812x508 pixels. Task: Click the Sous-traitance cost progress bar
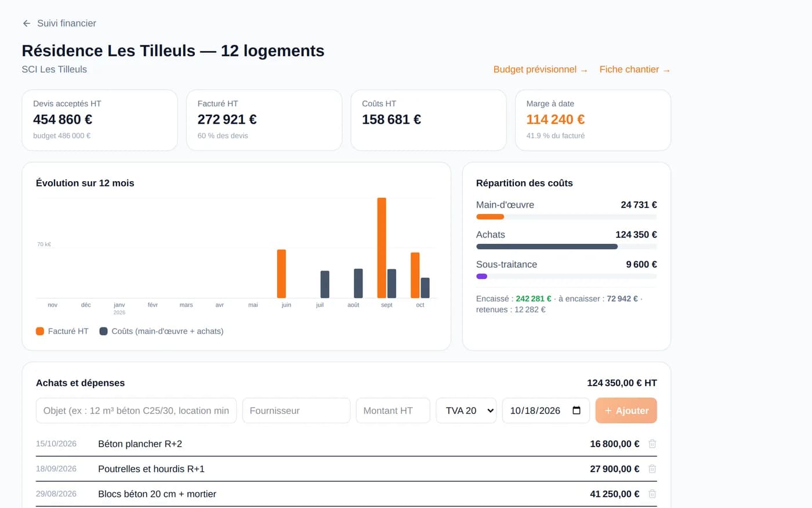(567, 276)
